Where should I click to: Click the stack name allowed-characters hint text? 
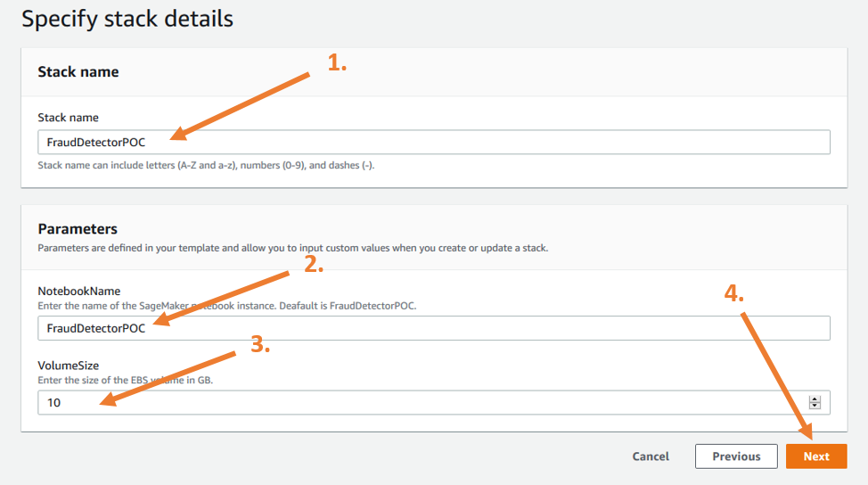[206, 165]
